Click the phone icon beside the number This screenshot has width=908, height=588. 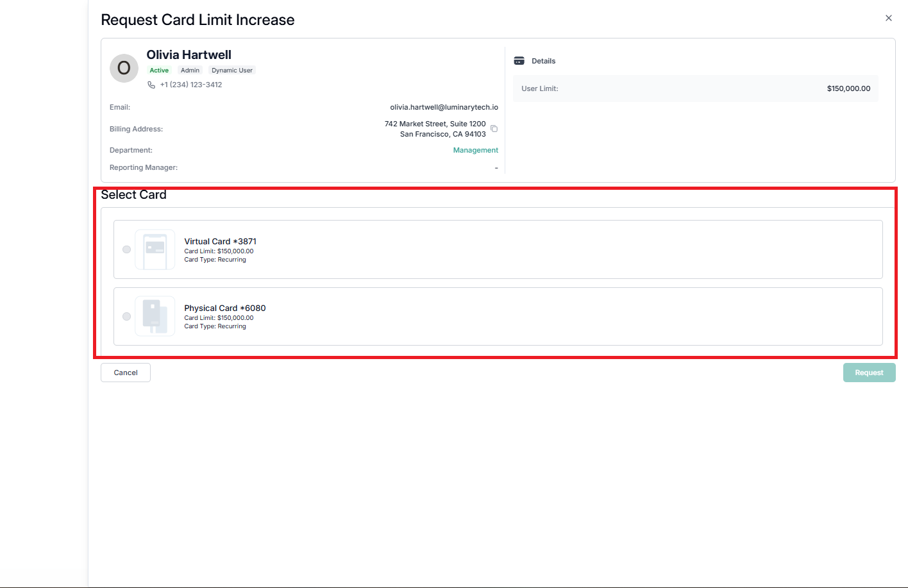point(151,85)
